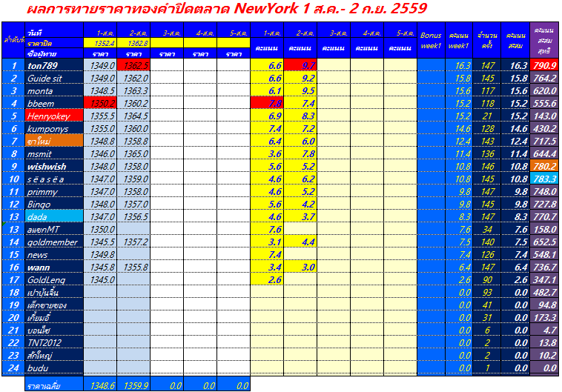This screenshot has height=392, width=562.
Task: Select the light-blue name cell dada
Action: 54,217
